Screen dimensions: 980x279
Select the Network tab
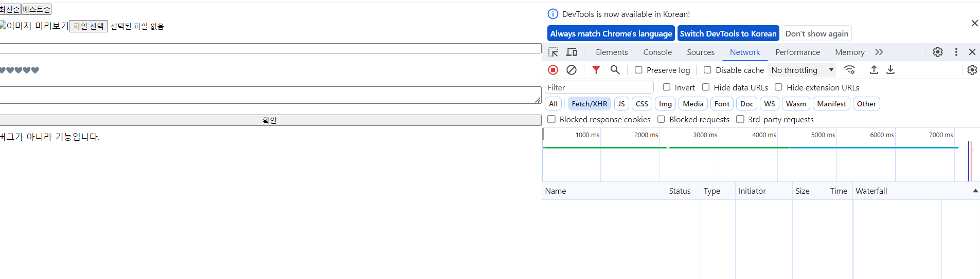[x=745, y=52]
